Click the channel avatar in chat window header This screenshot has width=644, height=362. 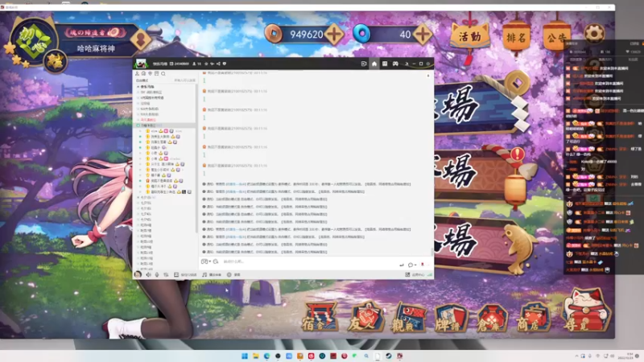click(142, 64)
